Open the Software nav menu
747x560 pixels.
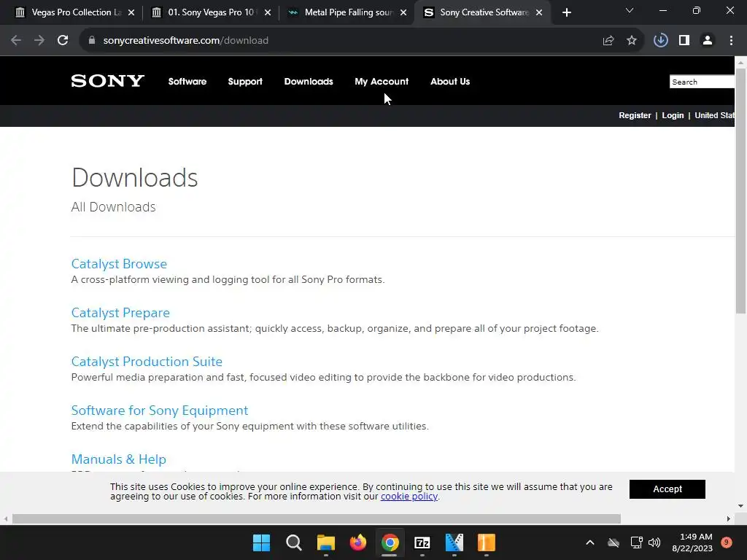[x=187, y=82]
